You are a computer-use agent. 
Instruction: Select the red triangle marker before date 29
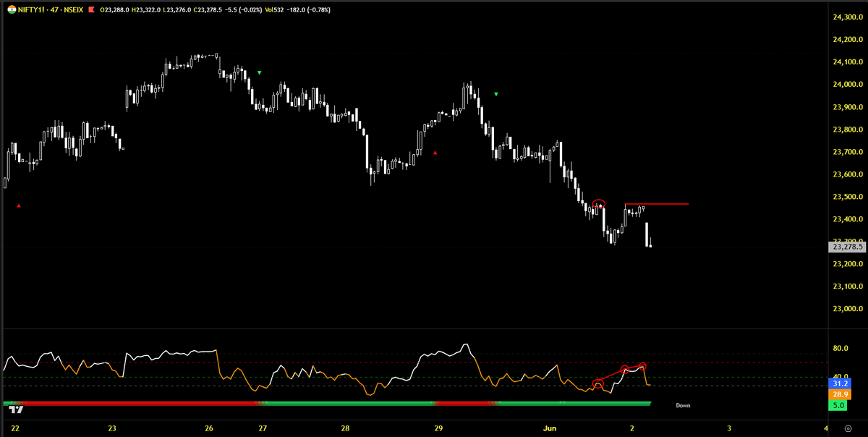click(x=435, y=153)
